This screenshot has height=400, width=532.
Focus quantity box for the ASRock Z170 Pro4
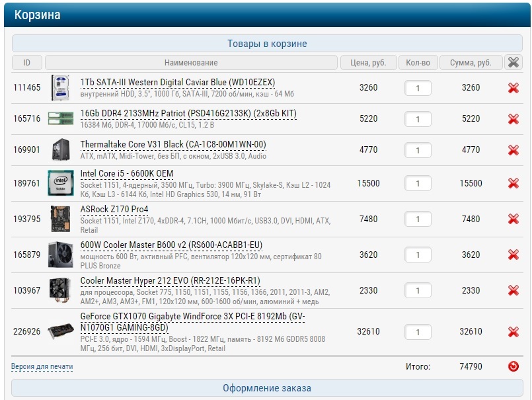[x=418, y=220]
